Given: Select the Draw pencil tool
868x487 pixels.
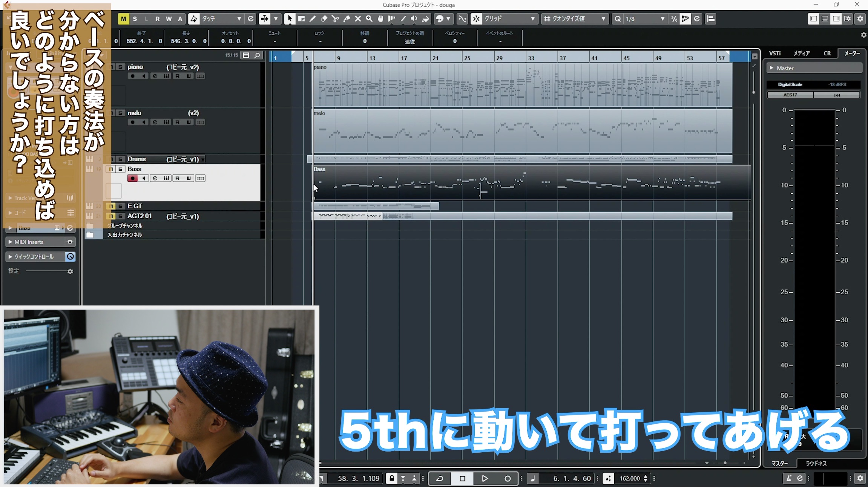Looking at the screenshot, I should 313,19.
